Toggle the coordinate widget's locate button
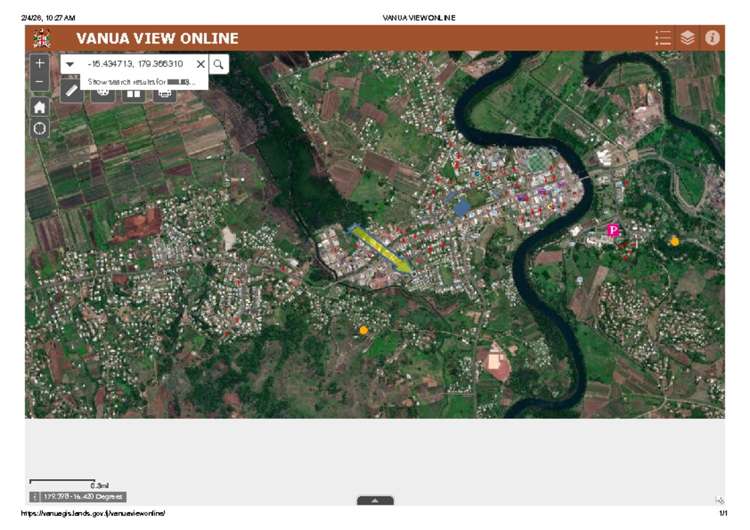 click(x=35, y=497)
